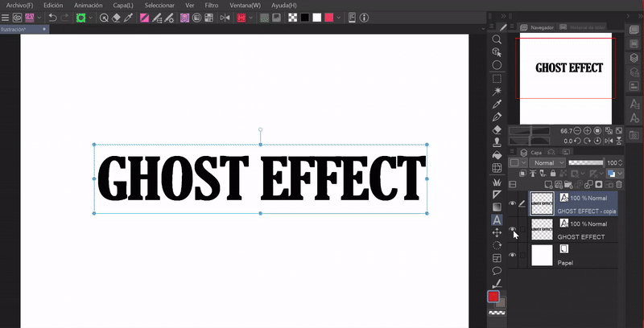This screenshot has height=328, width=644.
Task: Rotate navigator view left
Action: 577,141
